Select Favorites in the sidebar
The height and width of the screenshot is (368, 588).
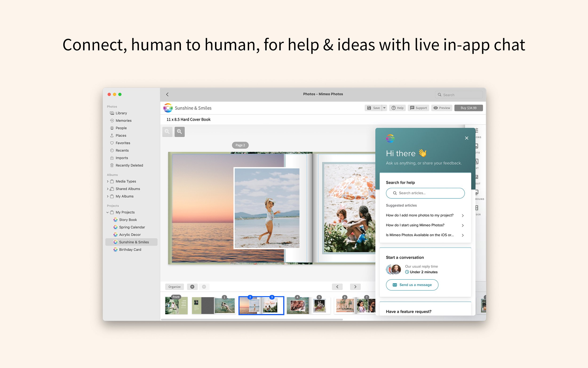pyautogui.click(x=123, y=143)
